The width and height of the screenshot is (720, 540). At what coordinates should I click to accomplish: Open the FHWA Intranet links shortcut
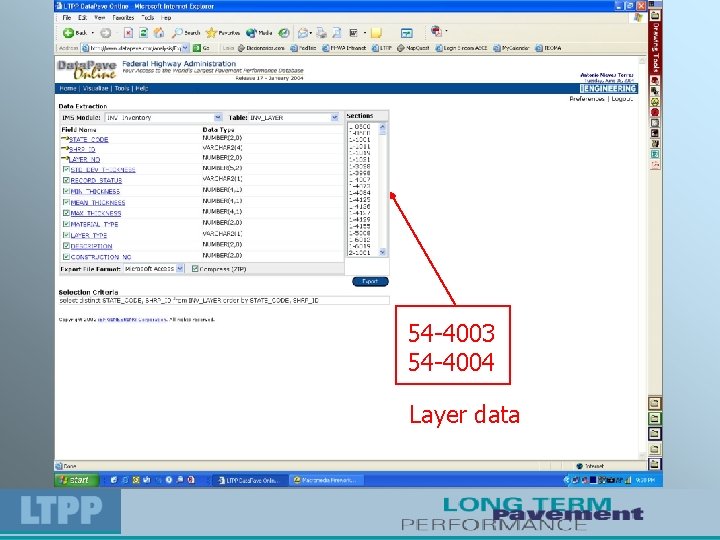click(344, 48)
